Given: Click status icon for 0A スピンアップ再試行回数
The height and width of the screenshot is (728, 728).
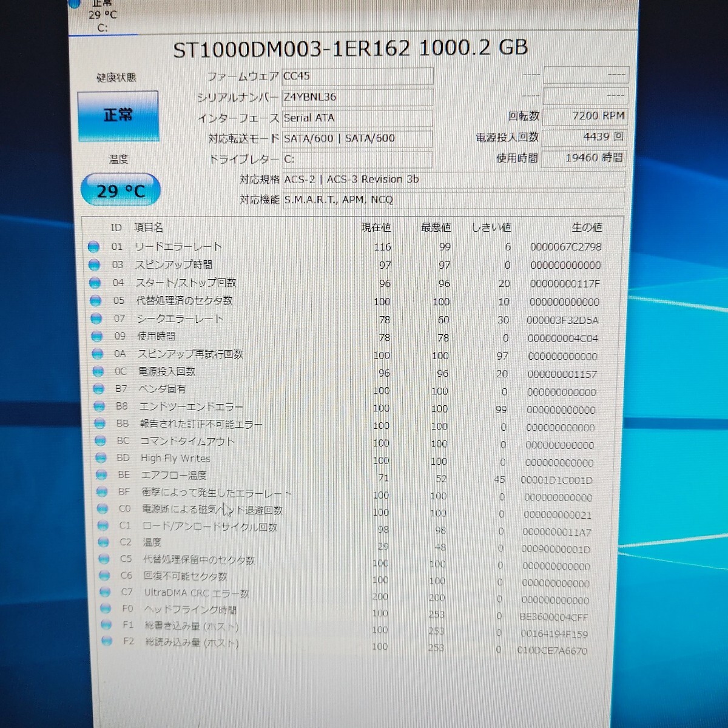Looking at the screenshot, I should coord(97,354).
